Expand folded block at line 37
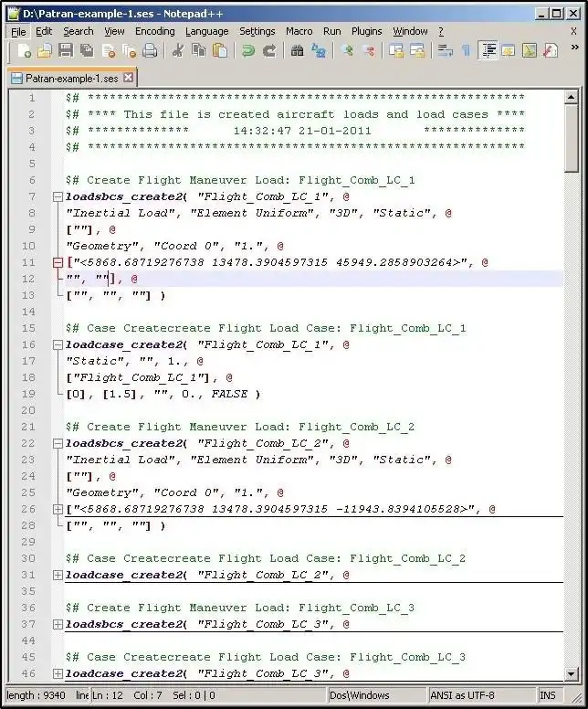 [x=58, y=624]
